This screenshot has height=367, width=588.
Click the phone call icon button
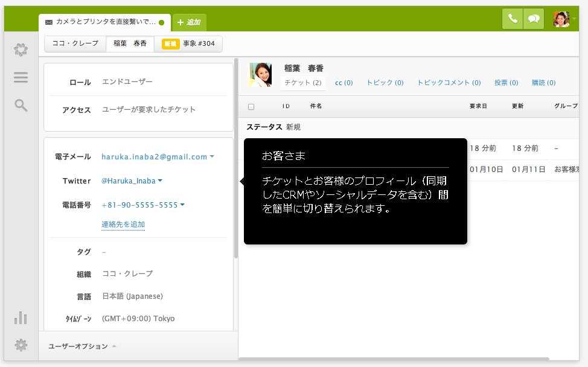(x=513, y=19)
